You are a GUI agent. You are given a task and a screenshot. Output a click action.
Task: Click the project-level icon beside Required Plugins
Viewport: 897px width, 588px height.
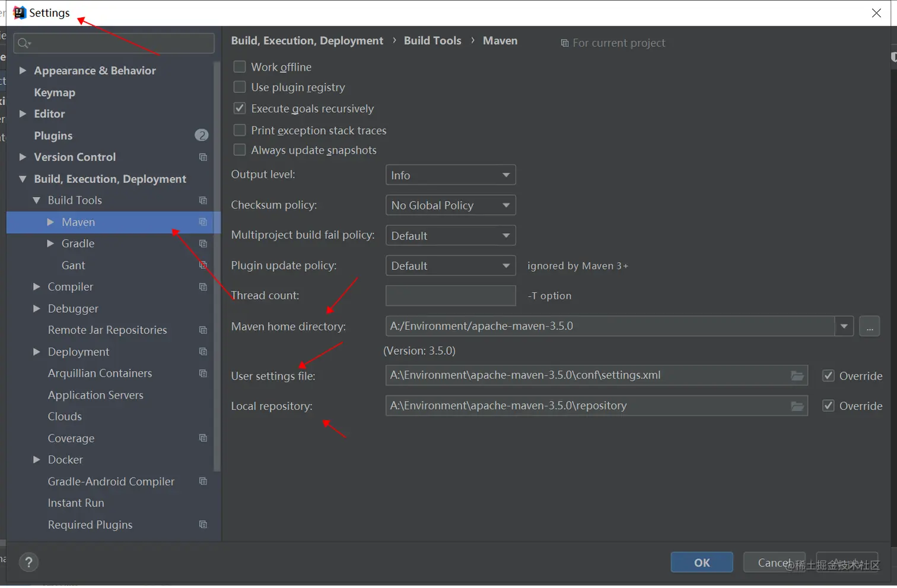tap(203, 525)
